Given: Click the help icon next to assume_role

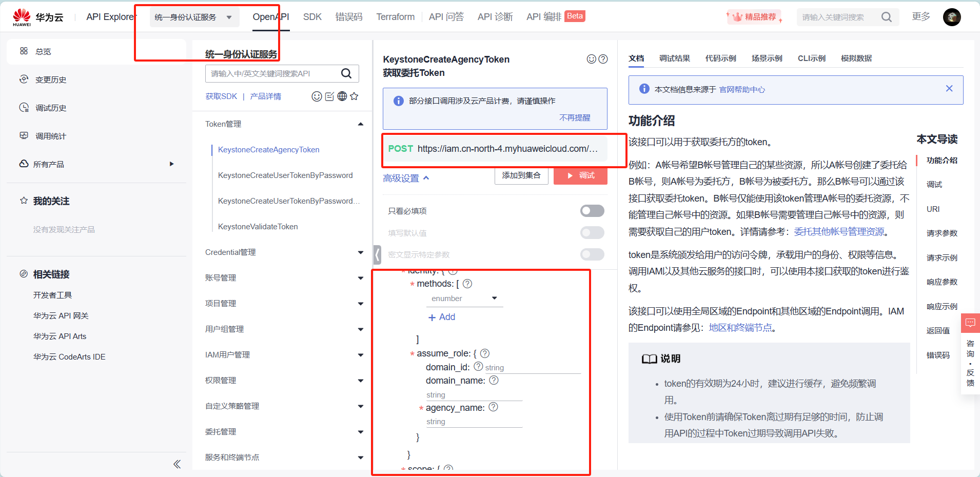Looking at the screenshot, I should click(484, 353).
